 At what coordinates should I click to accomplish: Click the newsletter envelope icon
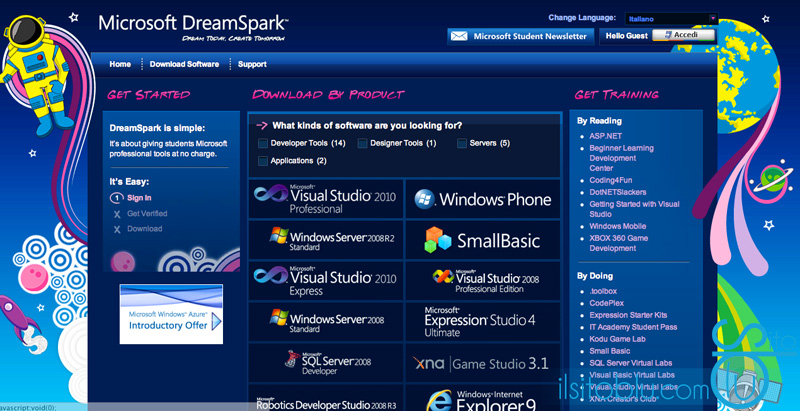(x=459, y=36)
